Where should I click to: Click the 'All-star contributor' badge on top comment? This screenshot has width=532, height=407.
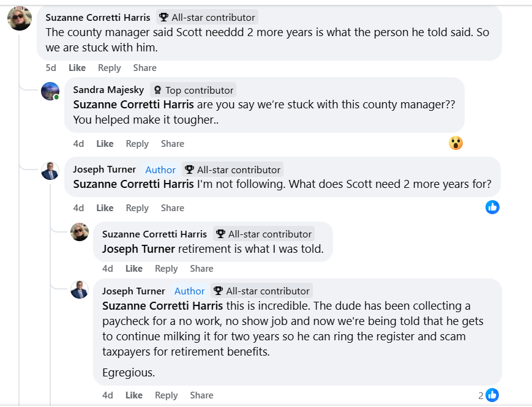(x=208, y=17)
